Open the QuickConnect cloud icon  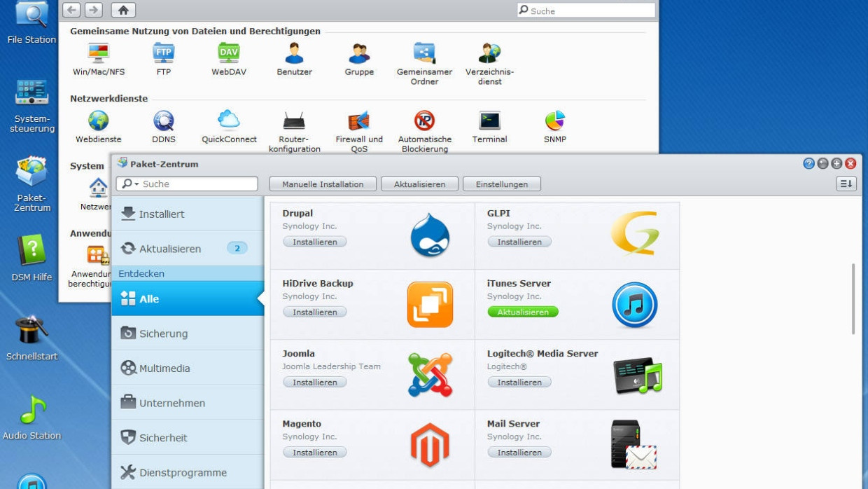pyautogui.click(x=229, y=120)
